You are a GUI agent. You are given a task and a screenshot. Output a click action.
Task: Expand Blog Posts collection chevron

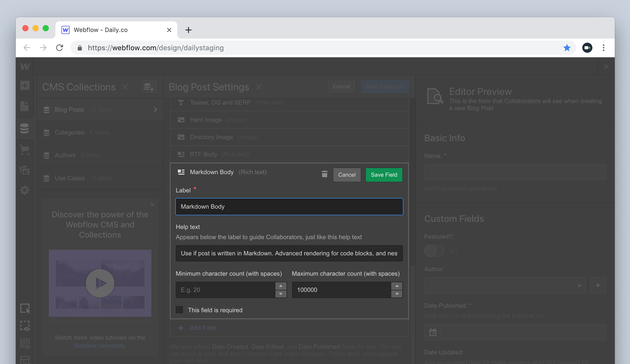[x=155, y=109]
